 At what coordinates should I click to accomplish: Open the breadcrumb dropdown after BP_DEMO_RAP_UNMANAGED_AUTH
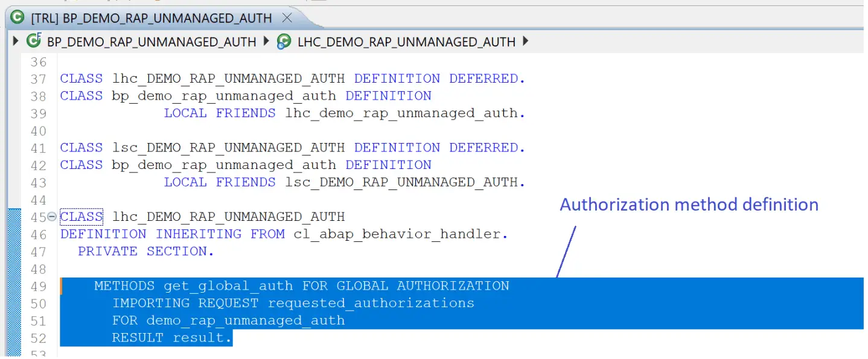pos(266,42)
